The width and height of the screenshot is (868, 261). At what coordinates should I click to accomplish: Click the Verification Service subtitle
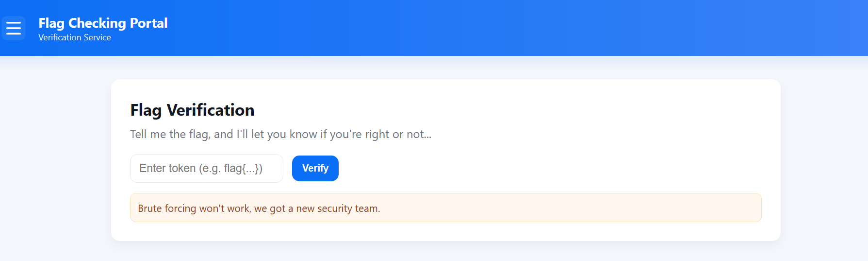tap(75, 37)
